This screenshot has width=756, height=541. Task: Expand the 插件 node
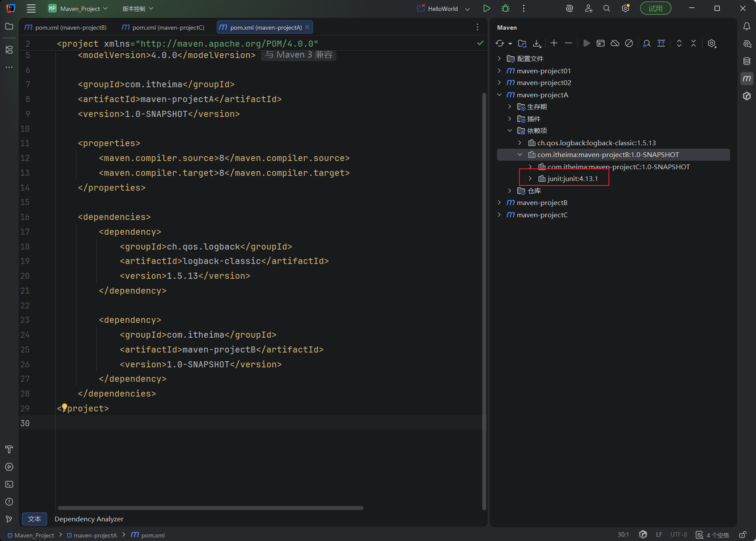point(509,119)
